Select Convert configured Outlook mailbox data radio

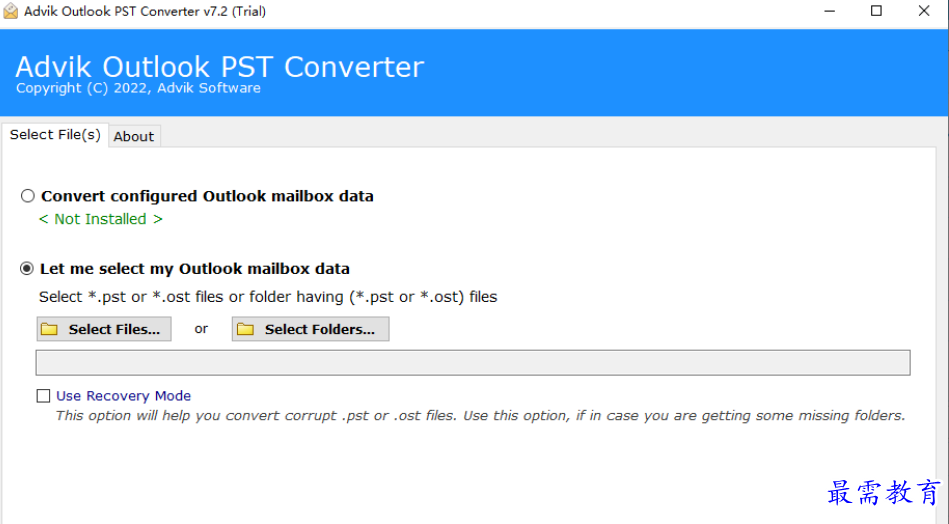click(x=28, y=196)
